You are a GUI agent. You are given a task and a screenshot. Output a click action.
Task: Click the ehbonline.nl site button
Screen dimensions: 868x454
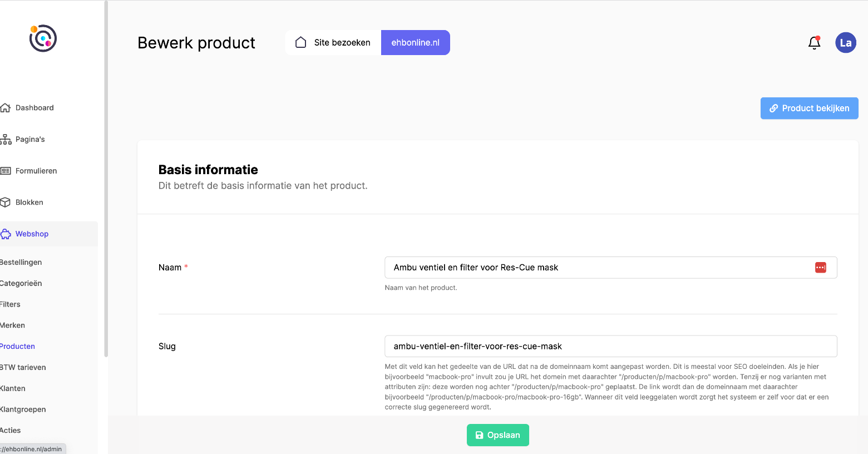(x=415, y=43)
